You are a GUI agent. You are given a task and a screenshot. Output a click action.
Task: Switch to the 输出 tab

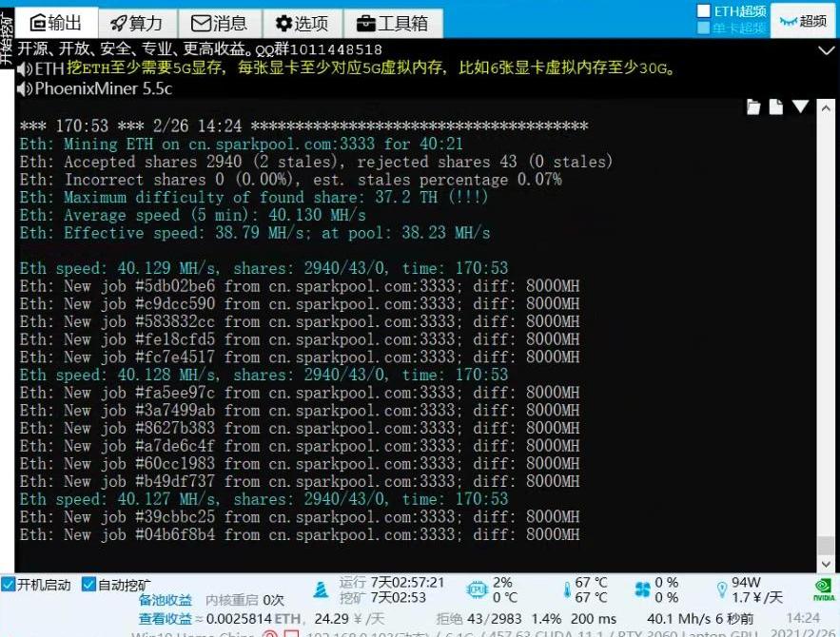56,23
